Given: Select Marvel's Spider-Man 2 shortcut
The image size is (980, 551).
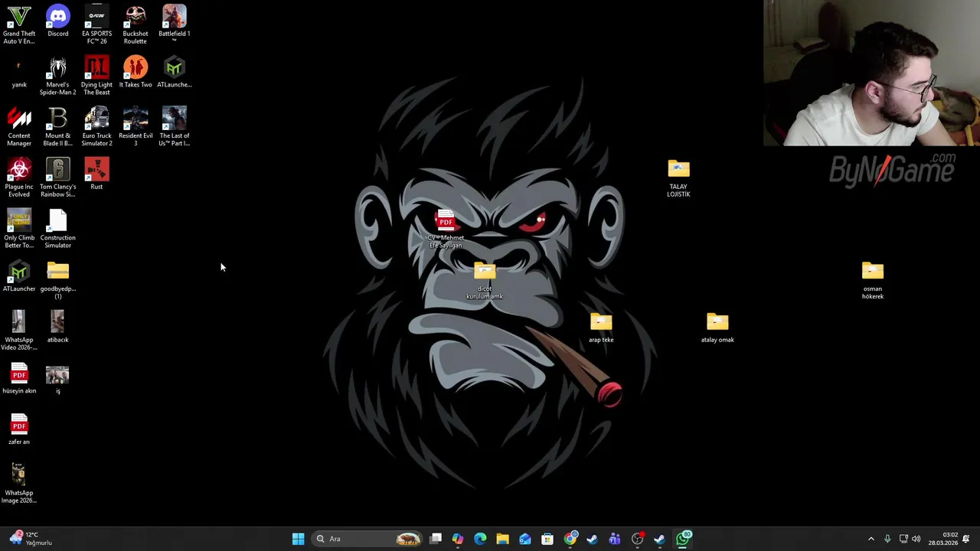Looking at the screenshot, I should pyautogui.click(x=57, y=76).
